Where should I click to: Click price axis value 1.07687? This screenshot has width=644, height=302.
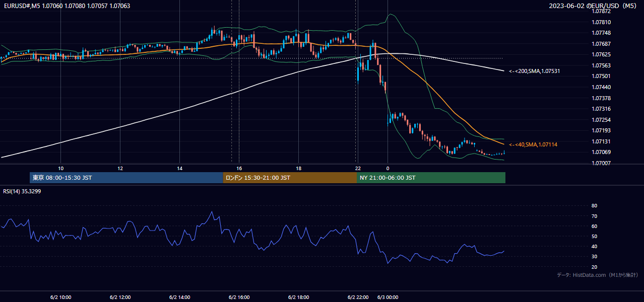[x=601, y=44]
